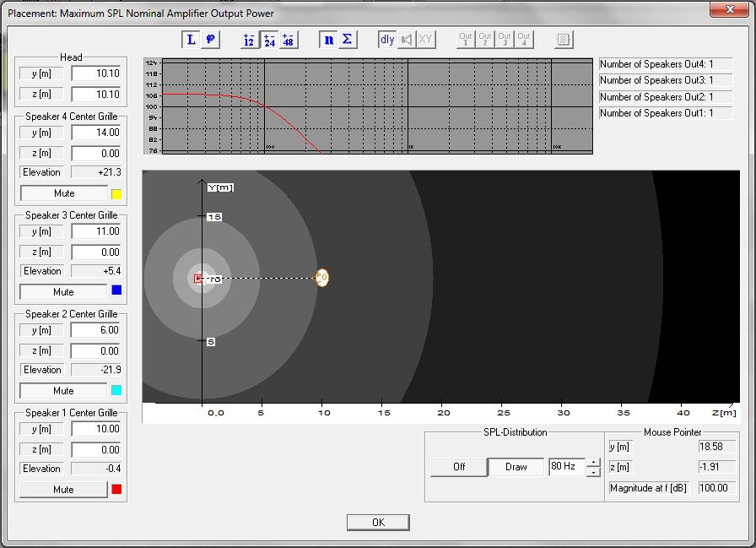Click Magnitude at f value 100.00
The height and width of the screenshot is (548, 756).
pyautogui.click(x=717, y=488)
